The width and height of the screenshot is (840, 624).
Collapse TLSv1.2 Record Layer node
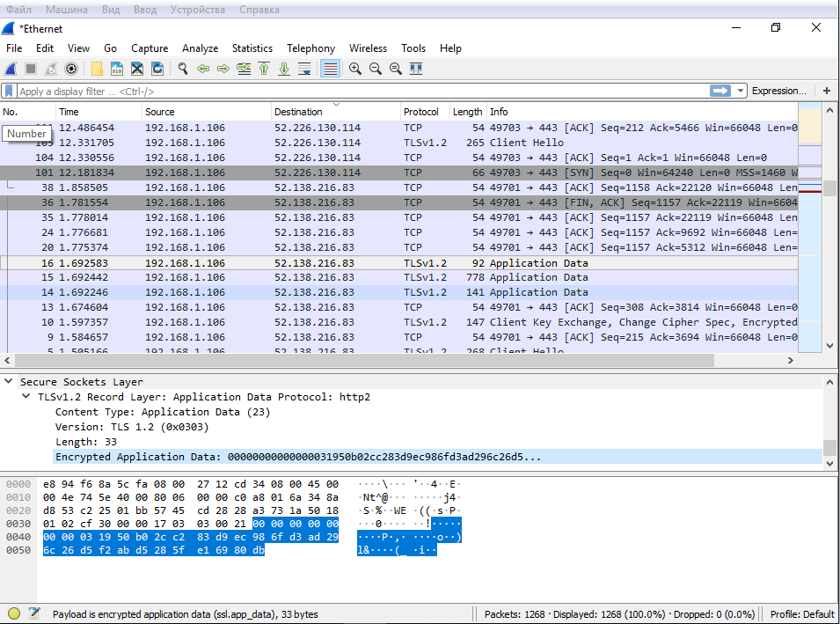(x=26, y=396)
